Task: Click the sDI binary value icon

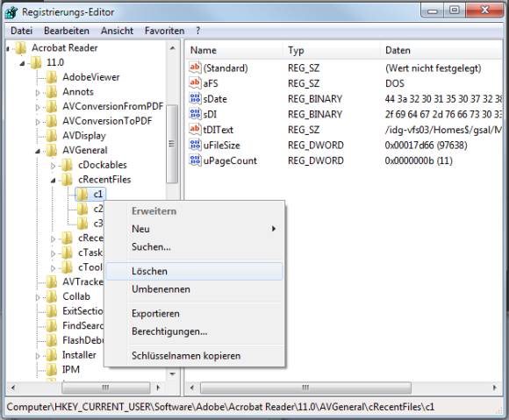Action: tap(195, 114)
